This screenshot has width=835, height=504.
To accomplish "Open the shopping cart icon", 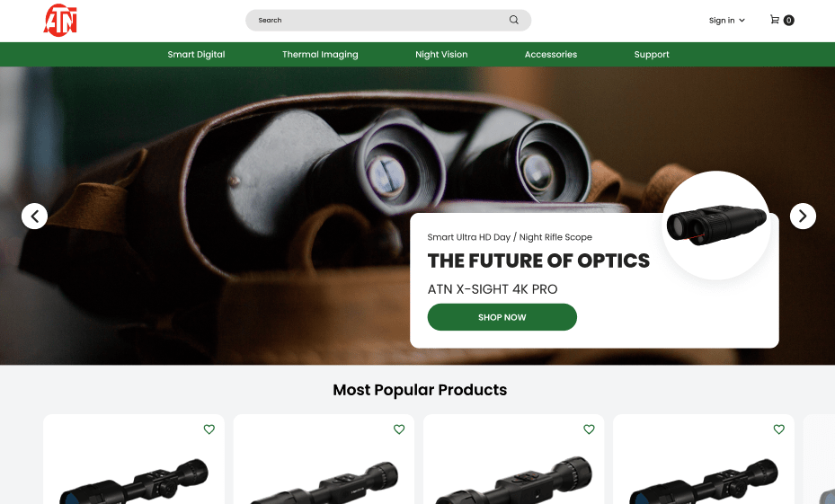I will [x=775, y=20].
